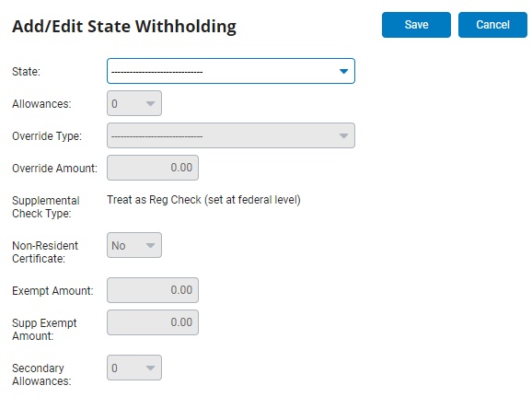Click the Add/Edit State Withholding heading
532x409 pixels.
(x=124, y=27)
